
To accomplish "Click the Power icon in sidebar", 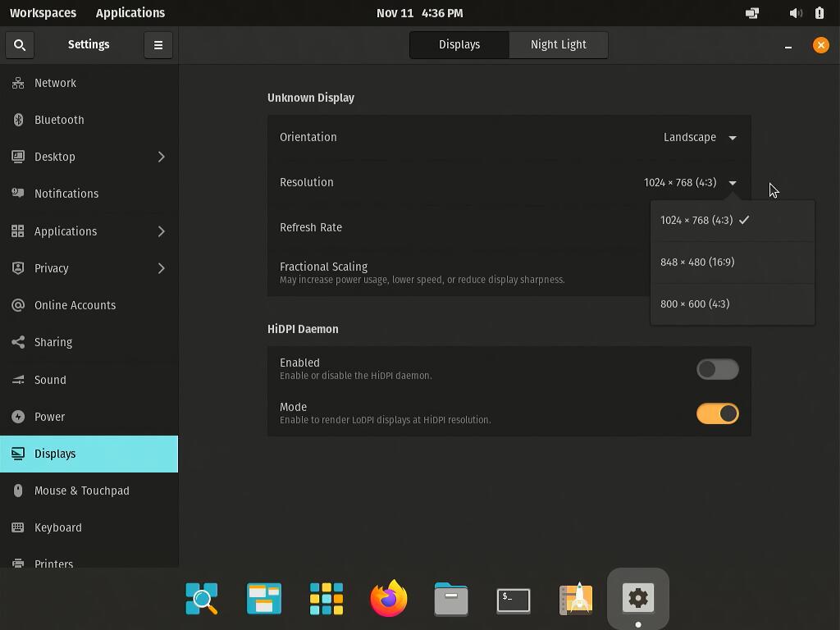I will tap(18, 417).
